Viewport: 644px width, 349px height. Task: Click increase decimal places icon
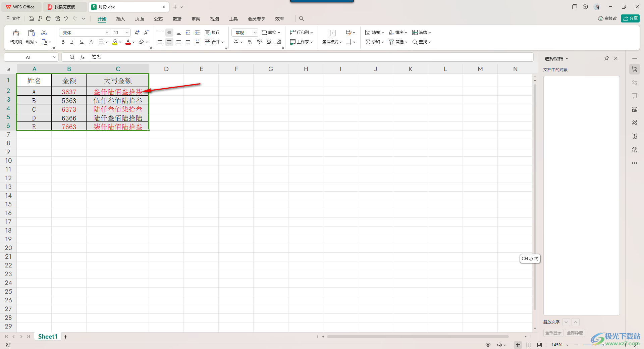(x=269, y=42)
